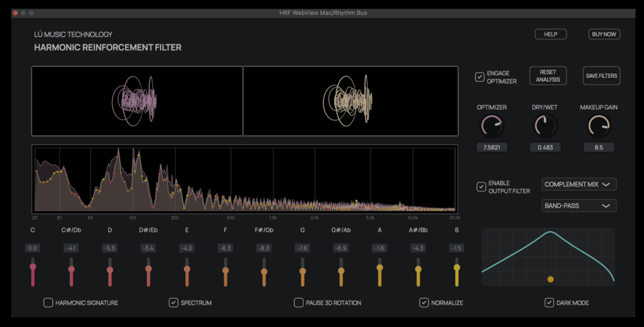Click the BUY NOW button
This screenshot has height=327, width=644.
click(604, 34)
